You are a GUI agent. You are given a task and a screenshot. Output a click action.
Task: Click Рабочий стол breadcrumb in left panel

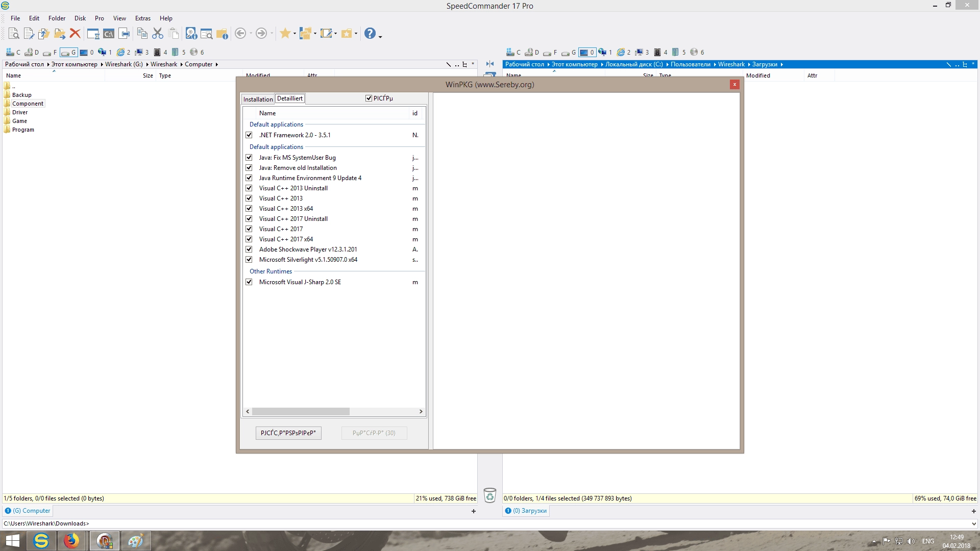24,64
